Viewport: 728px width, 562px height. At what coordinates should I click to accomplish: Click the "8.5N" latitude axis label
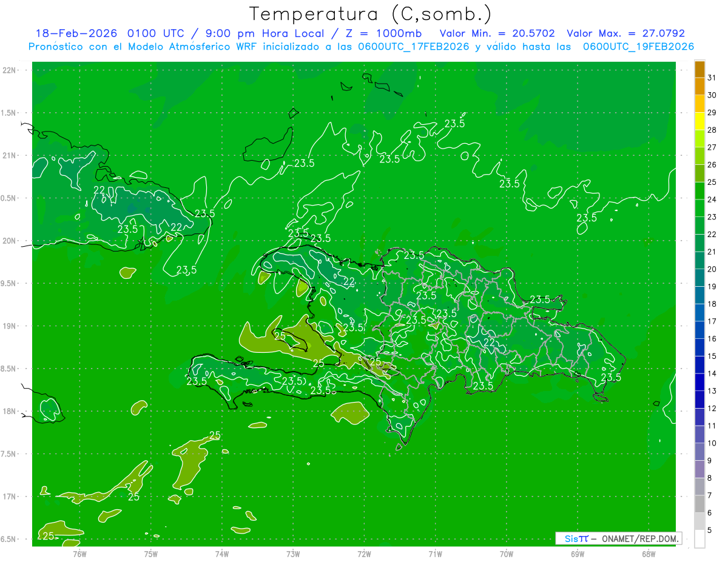point(8,369)
